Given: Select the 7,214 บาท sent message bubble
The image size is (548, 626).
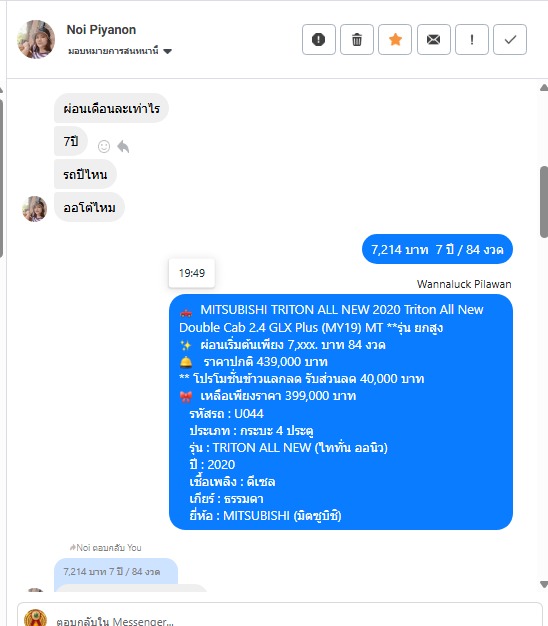Looking at the screenshot, I should tap(437, 249).
